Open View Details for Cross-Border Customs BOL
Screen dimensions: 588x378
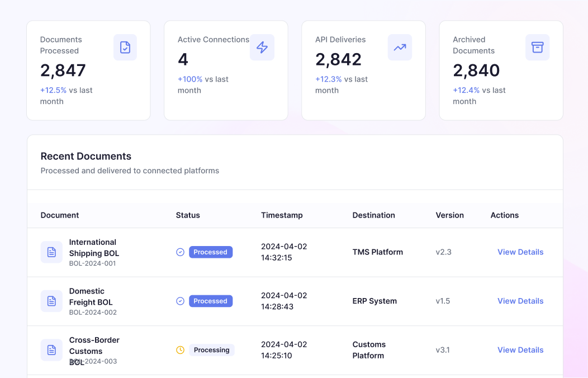tap(520, 350)
